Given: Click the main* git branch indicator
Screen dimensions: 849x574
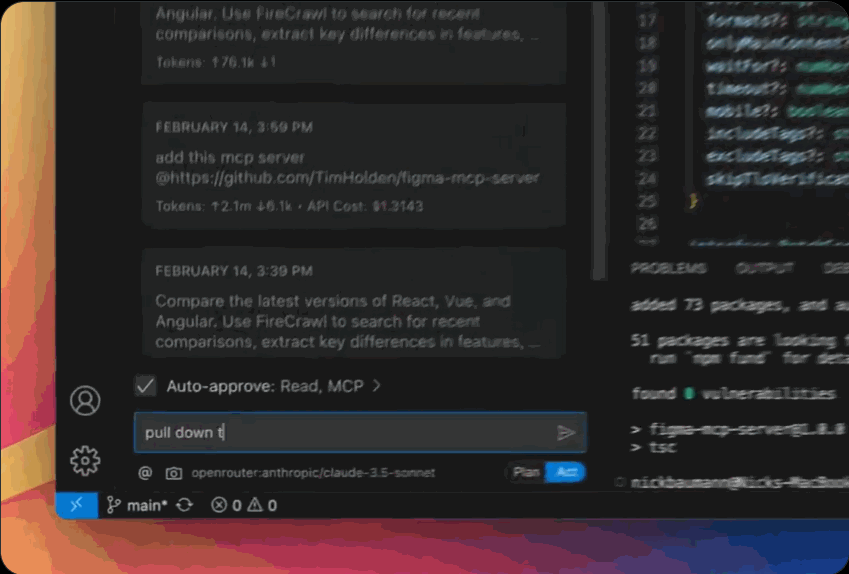Looking at the screenshot, I should [x=137, y=505].
